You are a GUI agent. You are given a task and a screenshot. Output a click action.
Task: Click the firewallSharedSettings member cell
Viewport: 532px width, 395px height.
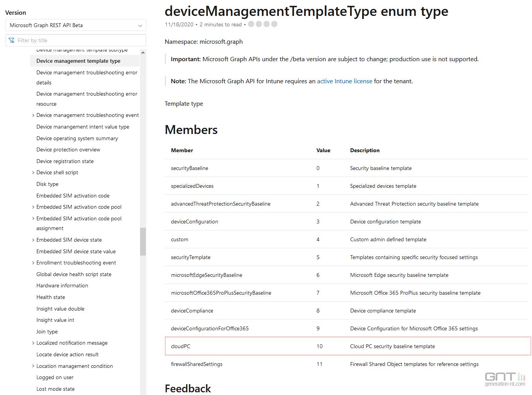tap(197, 364)
